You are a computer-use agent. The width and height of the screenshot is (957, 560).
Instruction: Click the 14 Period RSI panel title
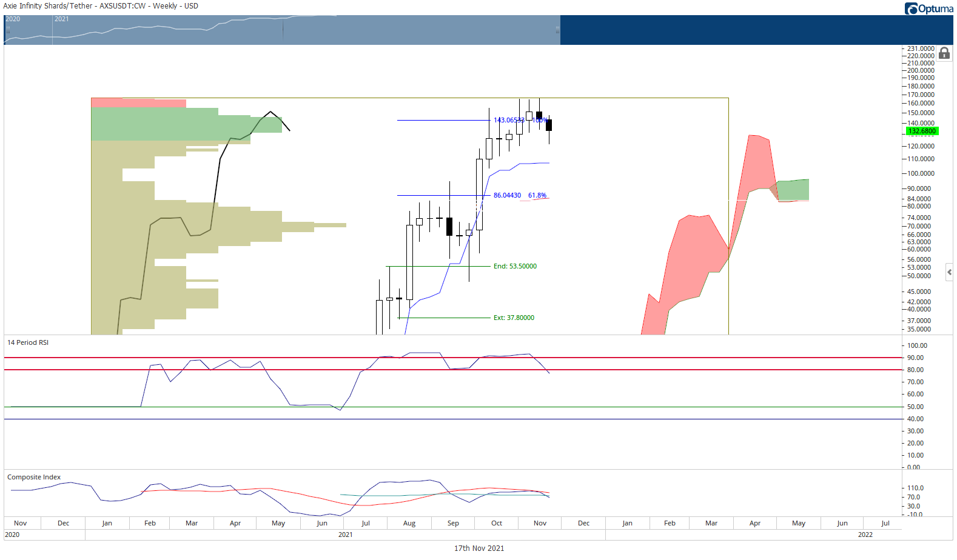[28, 342]
